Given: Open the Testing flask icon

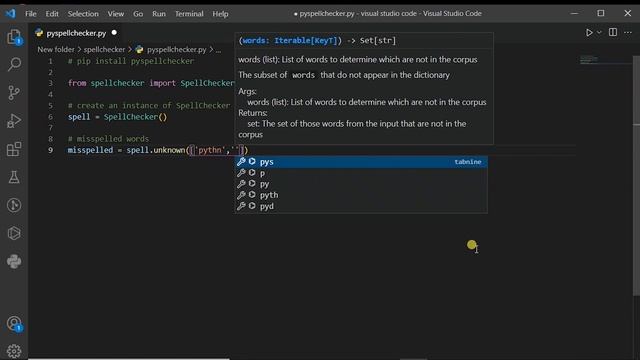Looking at the screenshot, I should [14, 177].
